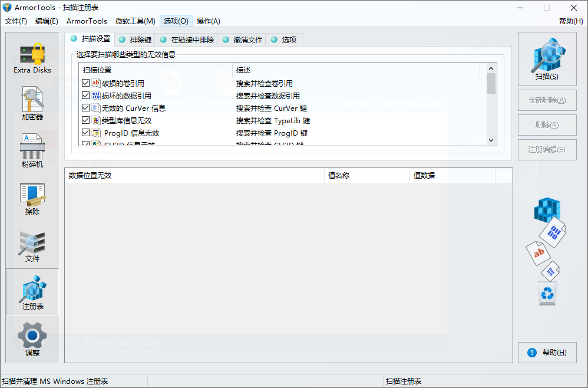The image size is (588, 388).
Task: Open the Extra Disks panel
Action: pos(32,56)
